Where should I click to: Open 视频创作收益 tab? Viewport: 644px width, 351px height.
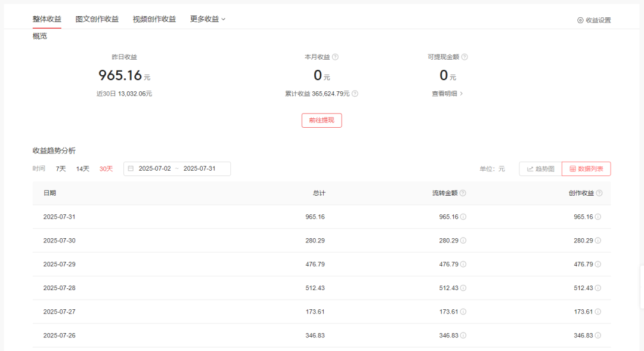tap(154, 19)
